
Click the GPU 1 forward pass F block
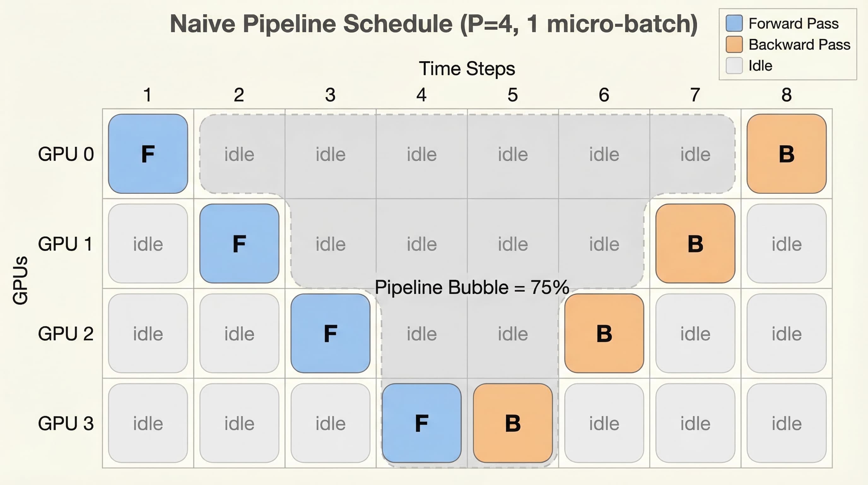(x=239, y=243)
